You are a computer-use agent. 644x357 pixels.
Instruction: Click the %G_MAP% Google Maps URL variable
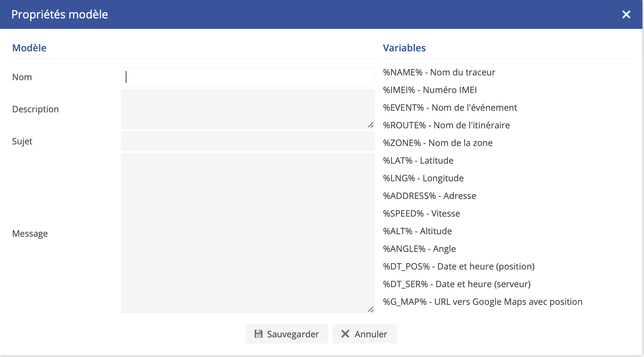482,302
